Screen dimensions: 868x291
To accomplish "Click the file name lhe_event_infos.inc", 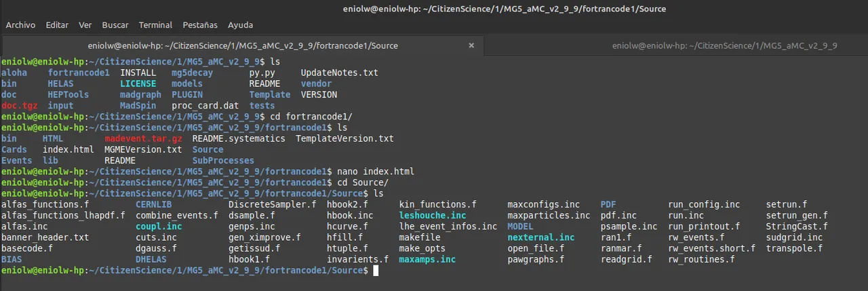I will (x=448, y=227).
